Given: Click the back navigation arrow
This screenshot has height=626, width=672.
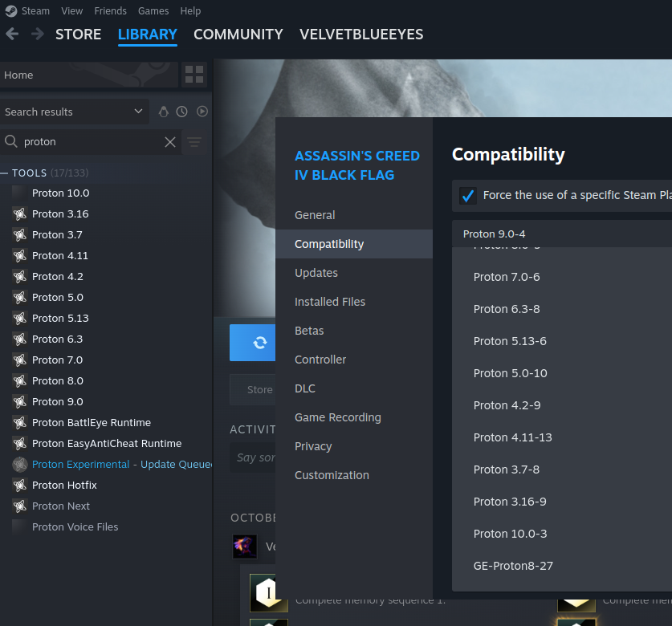Looking at the screenshot, I should [x=11, y=34].
